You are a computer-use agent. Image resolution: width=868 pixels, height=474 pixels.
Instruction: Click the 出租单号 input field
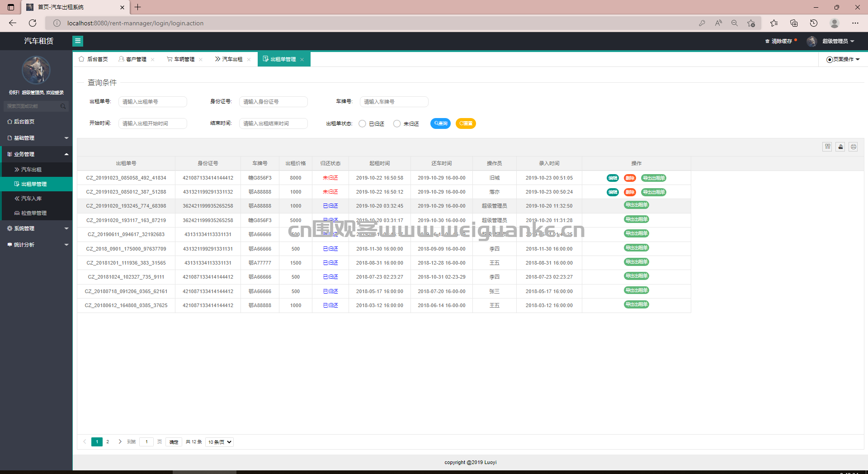pos(153,102)
